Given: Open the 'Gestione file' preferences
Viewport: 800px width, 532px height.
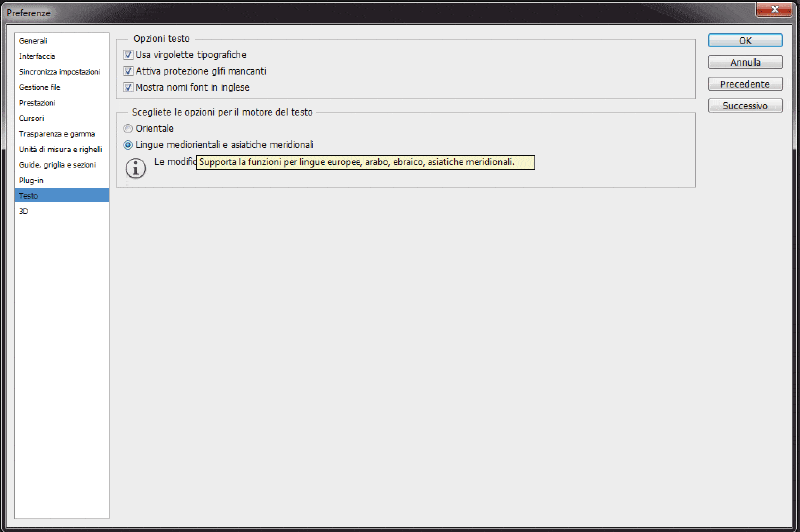Looking at the screenshot, I should pos(40,87).
